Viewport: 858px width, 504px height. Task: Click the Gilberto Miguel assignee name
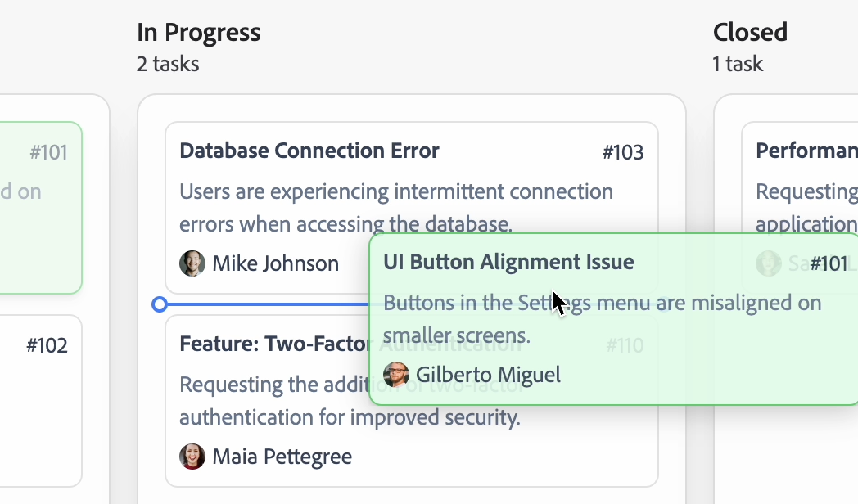coord(488,375)
